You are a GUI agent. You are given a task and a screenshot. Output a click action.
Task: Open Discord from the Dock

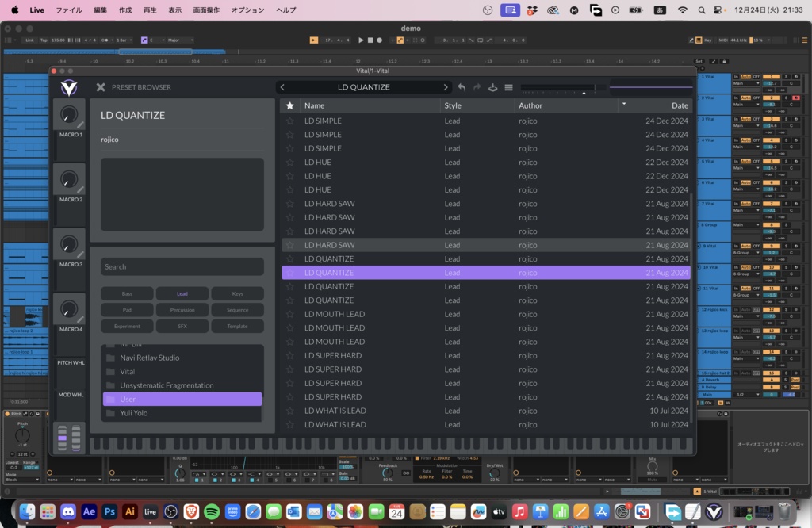(68, 512)
